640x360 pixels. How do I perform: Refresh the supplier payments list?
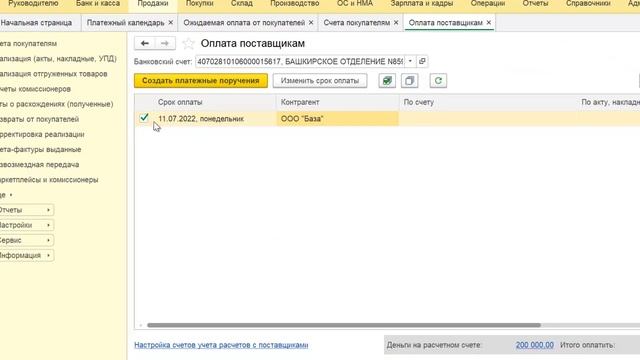[438, 81]
